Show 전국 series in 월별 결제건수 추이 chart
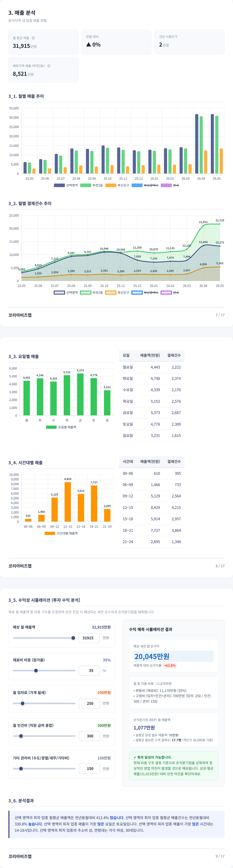 coord(170,292)
